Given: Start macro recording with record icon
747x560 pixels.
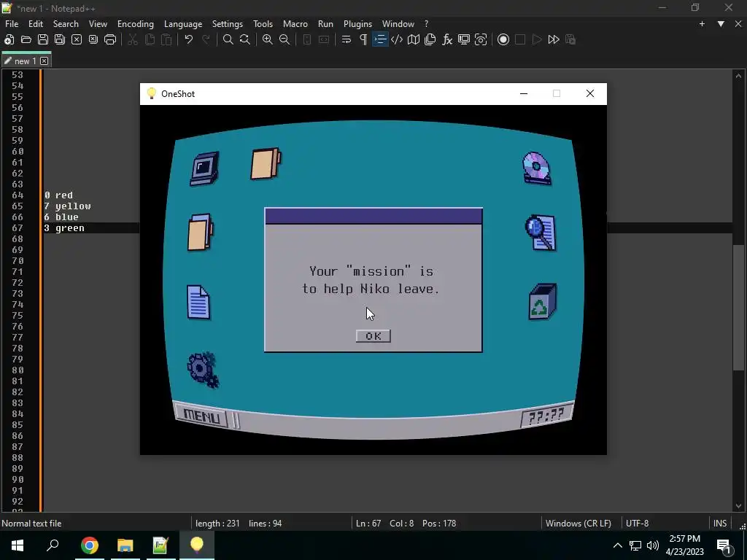Looking at the screenshot, I should [503, 39].
